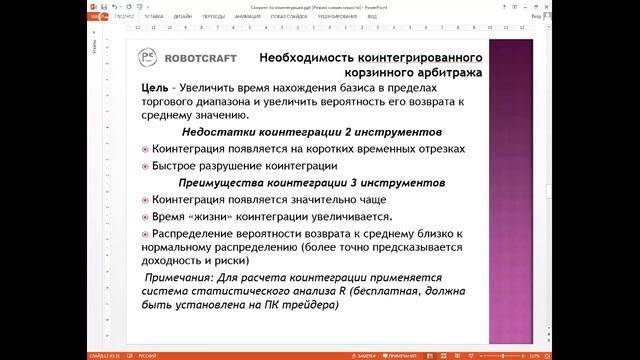Click the zoom percentage value
This screenshot has width=640, height=360.
tap(534, 356)
